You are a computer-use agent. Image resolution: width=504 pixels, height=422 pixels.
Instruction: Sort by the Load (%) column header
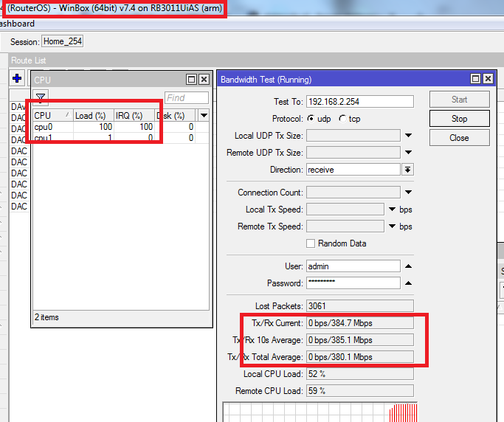tap(94, 115)
